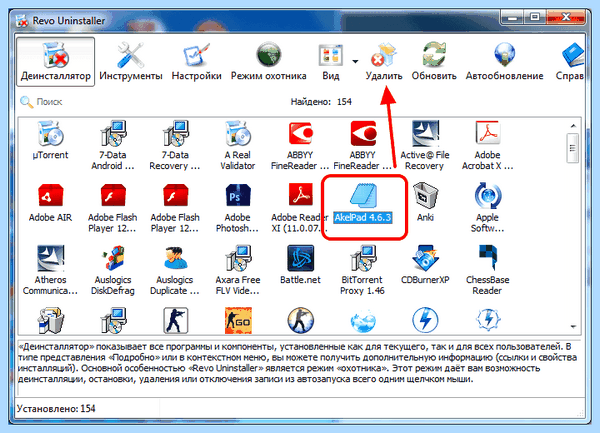Image resolution: width=600 pixels, height=433 pixels.
Task: Click the Вид view button
Action: pos(331,62)
